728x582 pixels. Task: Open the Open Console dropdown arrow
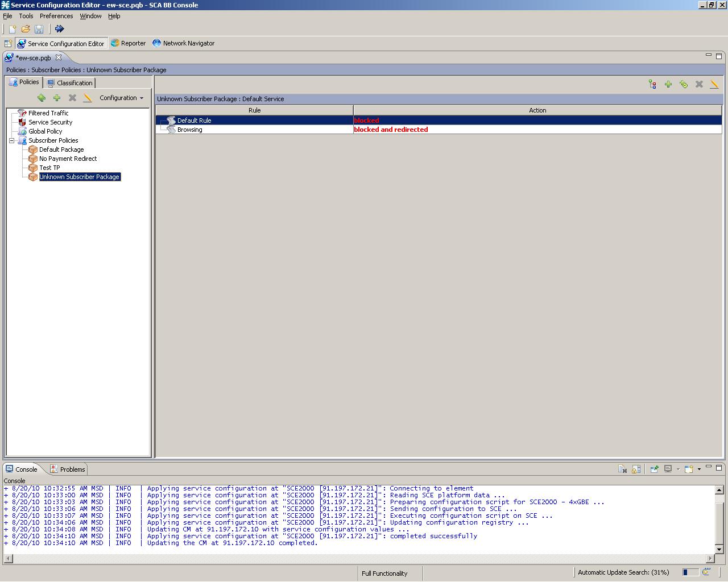699,469
